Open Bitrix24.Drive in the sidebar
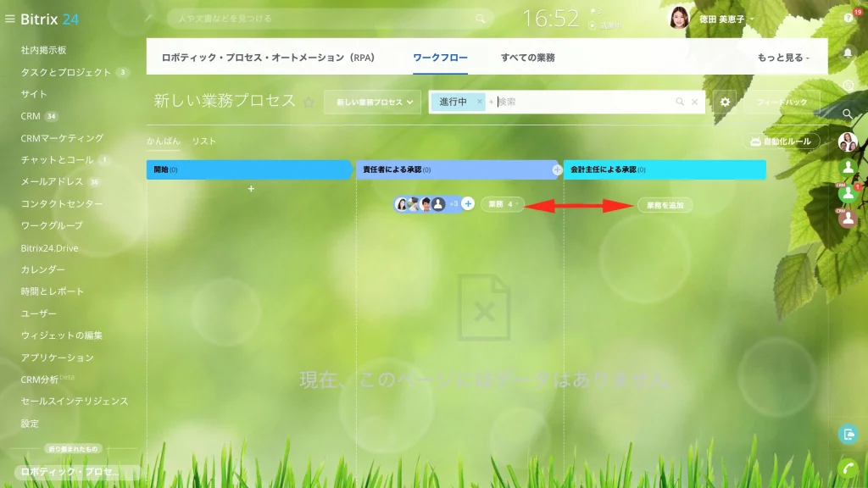Image resolution: width=868 pixels, height=488 pixels. pos(49,248)
